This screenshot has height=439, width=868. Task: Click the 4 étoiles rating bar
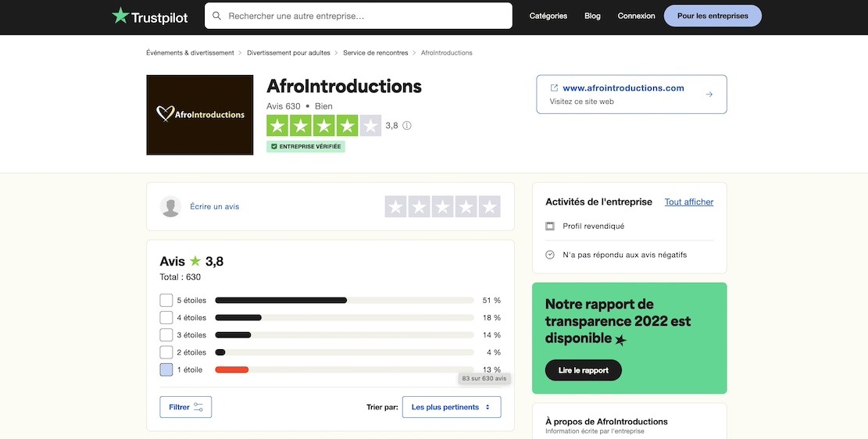pos(345,318)
